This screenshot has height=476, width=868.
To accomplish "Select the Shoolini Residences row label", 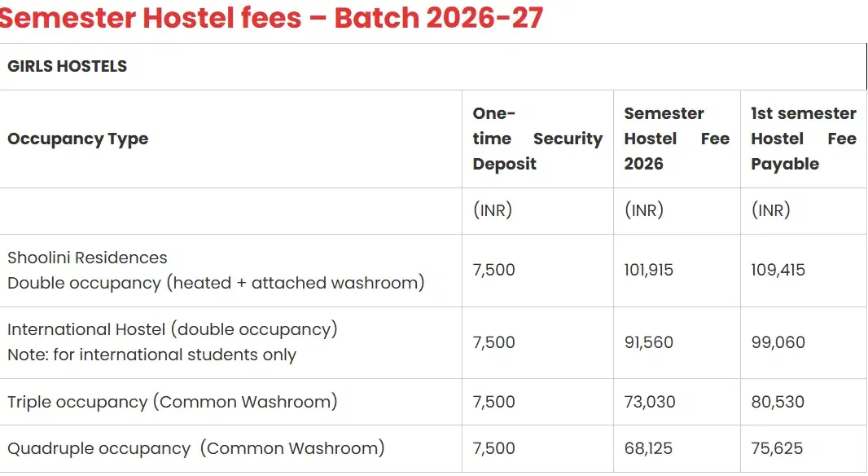I will [87, 258].
